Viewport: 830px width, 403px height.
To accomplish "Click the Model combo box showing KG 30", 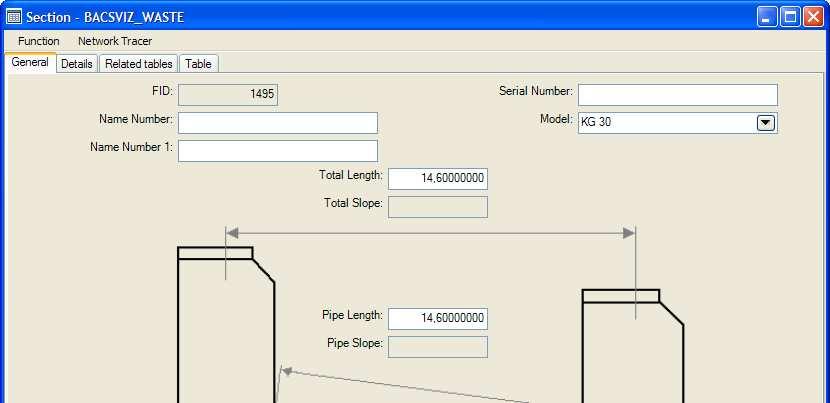I will click(678, 123).
